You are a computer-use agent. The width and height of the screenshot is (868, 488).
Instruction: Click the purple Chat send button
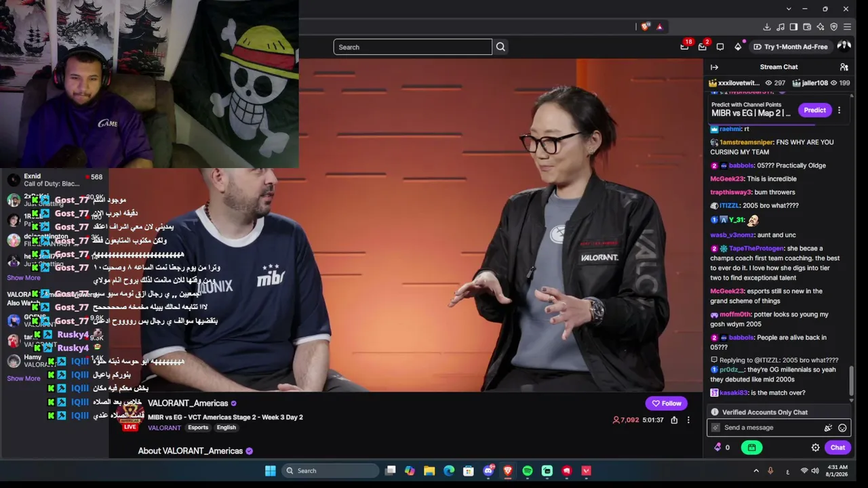coord(837,447)
